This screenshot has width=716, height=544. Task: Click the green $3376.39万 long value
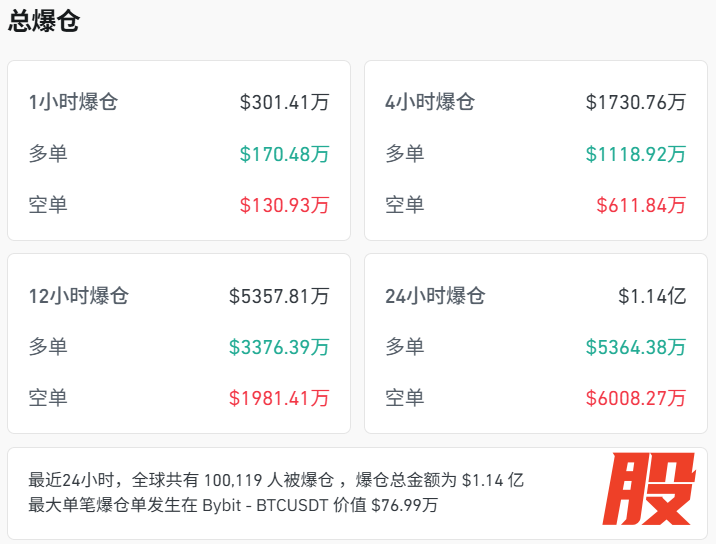click(279, 347)
